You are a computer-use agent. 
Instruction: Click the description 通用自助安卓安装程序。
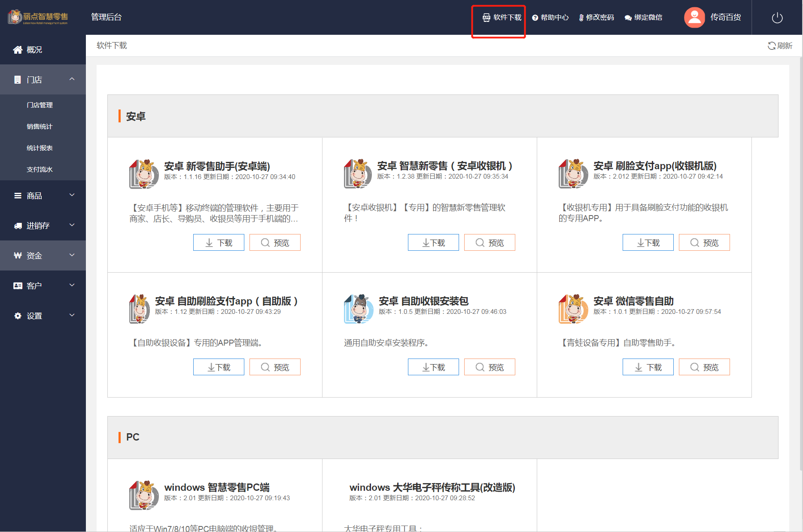click(x=386, y=343)
